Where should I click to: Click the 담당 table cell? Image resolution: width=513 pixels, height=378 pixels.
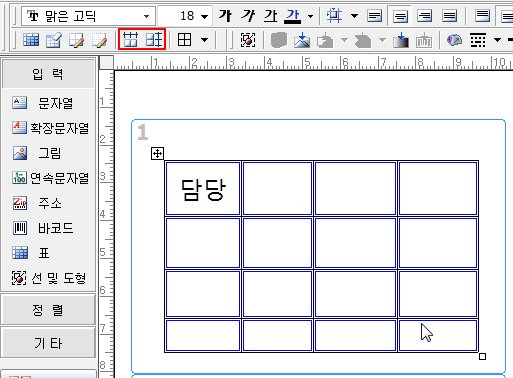point(203,188)
